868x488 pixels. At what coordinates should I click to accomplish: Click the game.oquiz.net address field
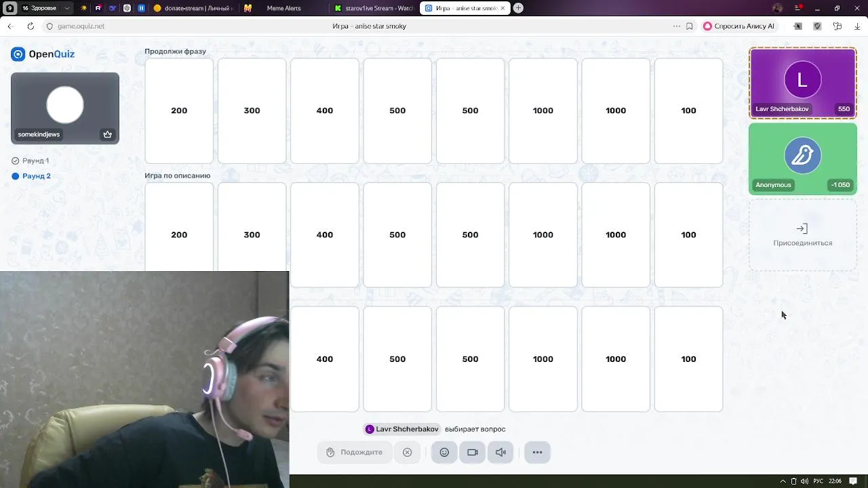(x=81, y=26)
